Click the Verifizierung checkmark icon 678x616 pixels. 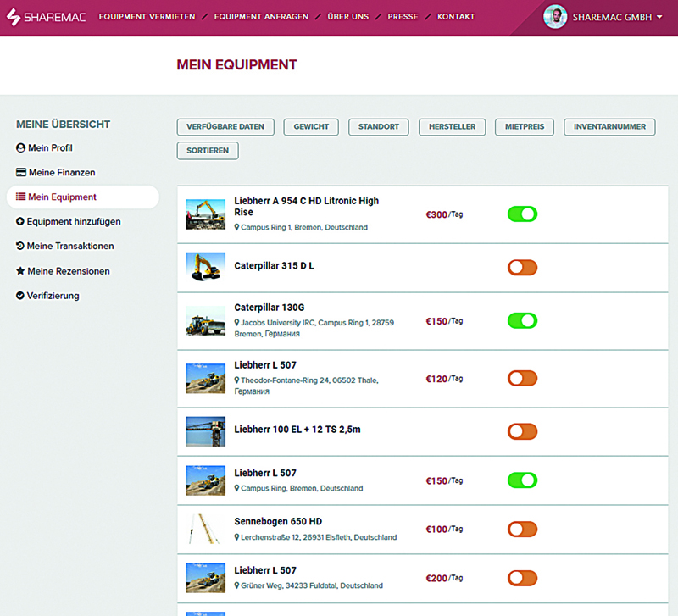click(x=20, y=296)
